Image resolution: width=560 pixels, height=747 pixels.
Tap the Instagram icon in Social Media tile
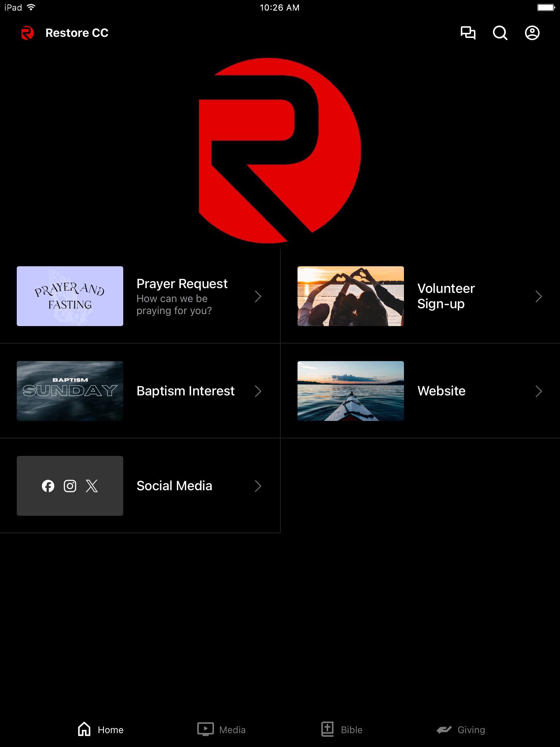70,486
